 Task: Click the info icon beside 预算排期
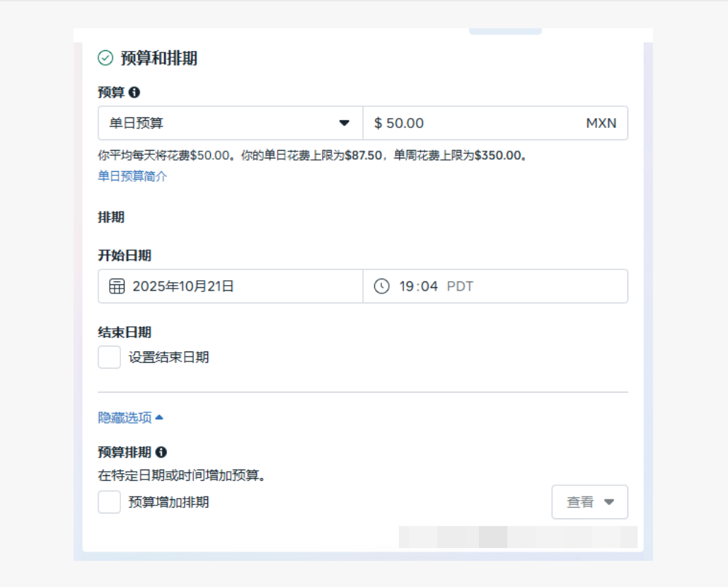(161, 452)
